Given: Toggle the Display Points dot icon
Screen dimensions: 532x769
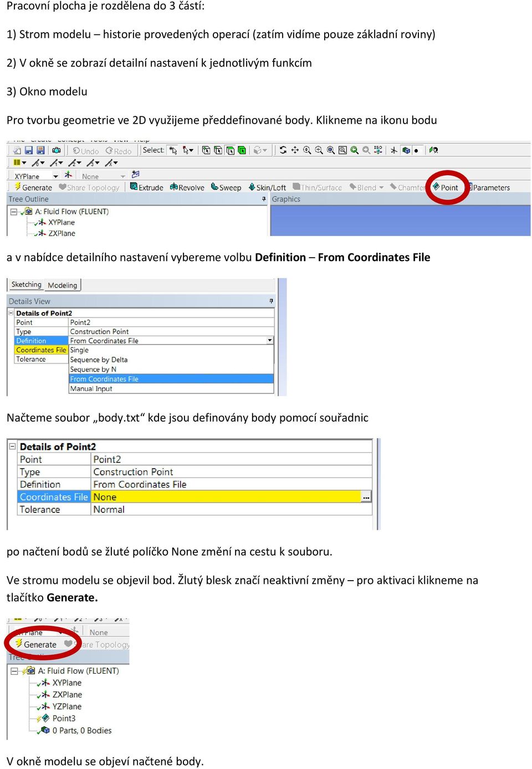Looking at the screenshot, I should 416,151.
